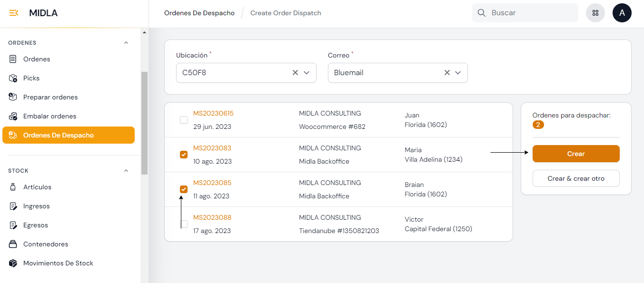Open user avatar profile menu

pyautogui.click(x=622, y=13)
